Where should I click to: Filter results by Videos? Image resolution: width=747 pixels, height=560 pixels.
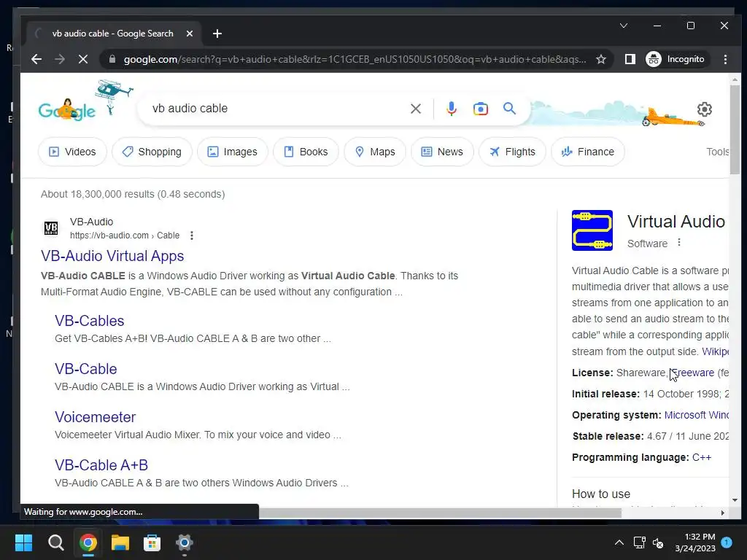(72, 152)
